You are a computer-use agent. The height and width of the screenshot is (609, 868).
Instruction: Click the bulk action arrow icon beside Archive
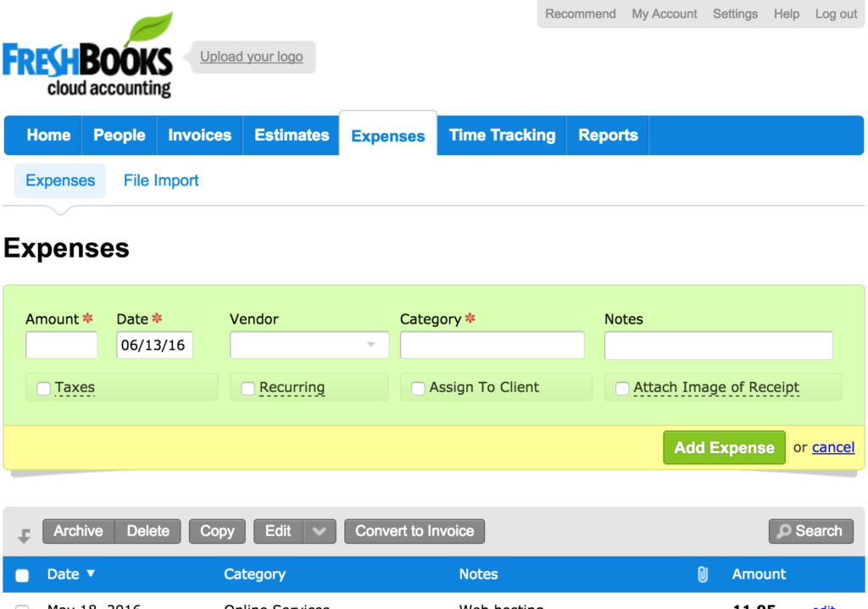click(24, 535)
